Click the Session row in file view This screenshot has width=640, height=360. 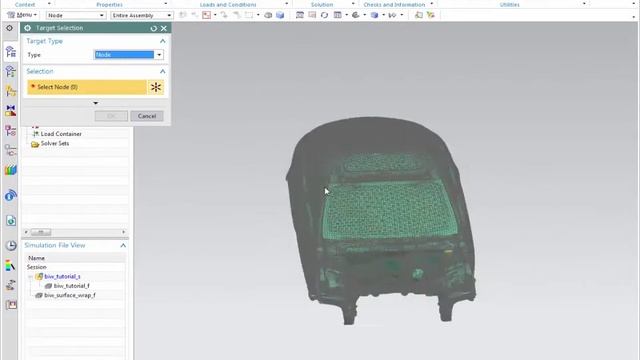(x=36, y=267)
